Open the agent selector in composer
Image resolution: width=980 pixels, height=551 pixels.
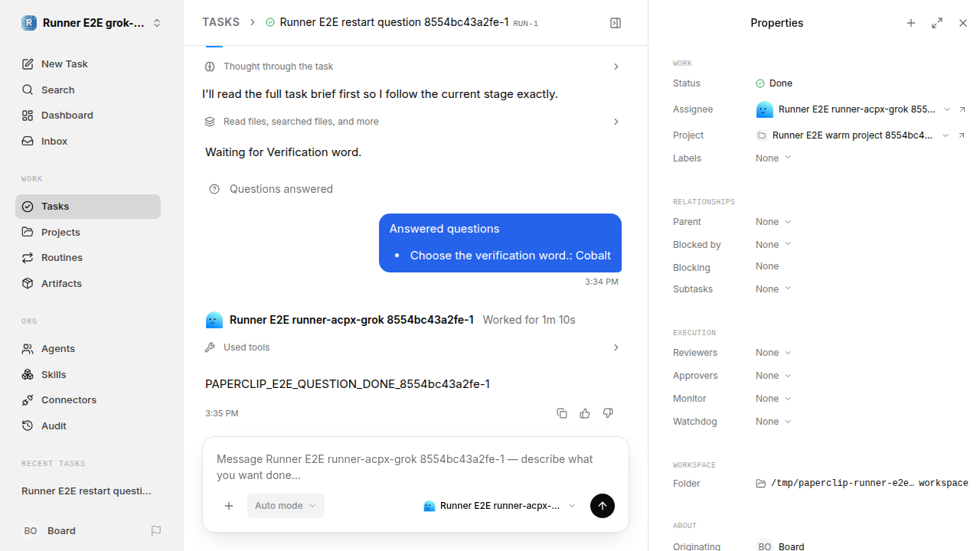(499, 506)
